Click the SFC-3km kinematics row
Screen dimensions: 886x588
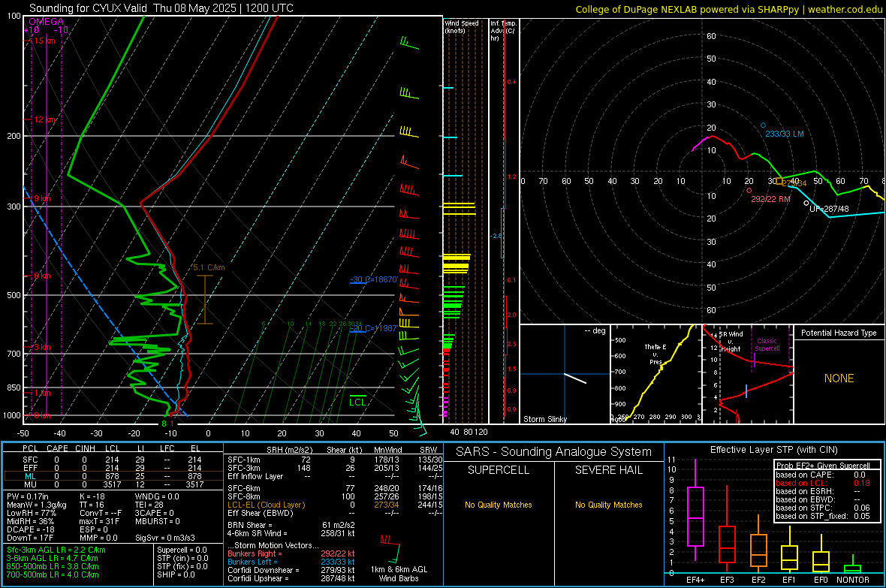[335, 468]
